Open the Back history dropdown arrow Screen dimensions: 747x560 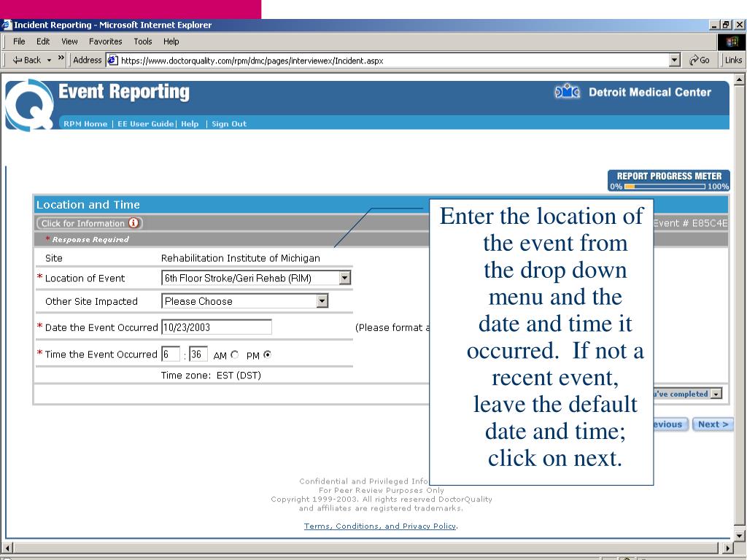[49, 61]
